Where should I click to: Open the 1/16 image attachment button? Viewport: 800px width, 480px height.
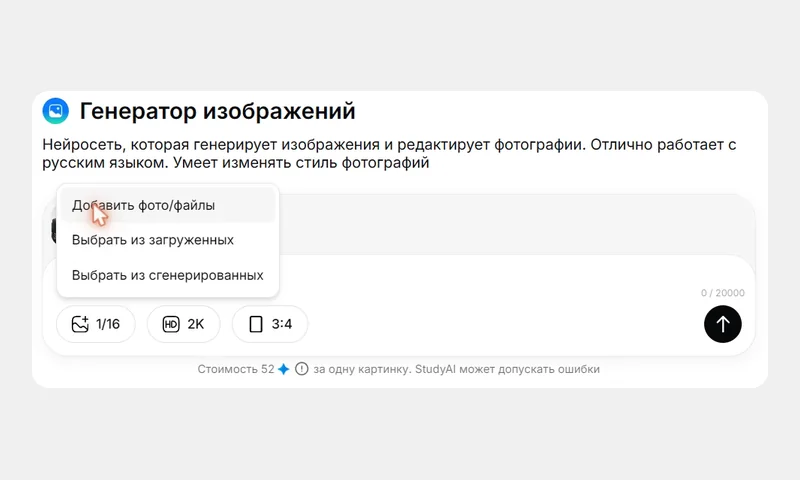[x=96, y=324]
